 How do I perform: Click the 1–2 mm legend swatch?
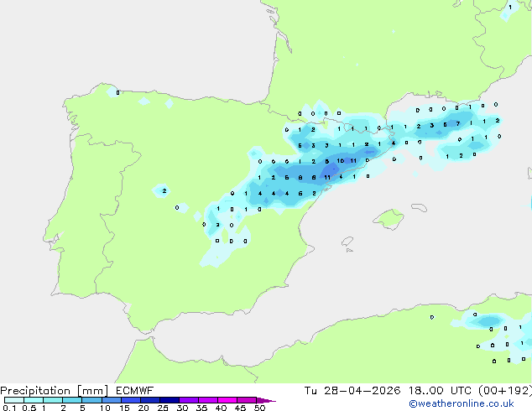click(x=53, y=400)
